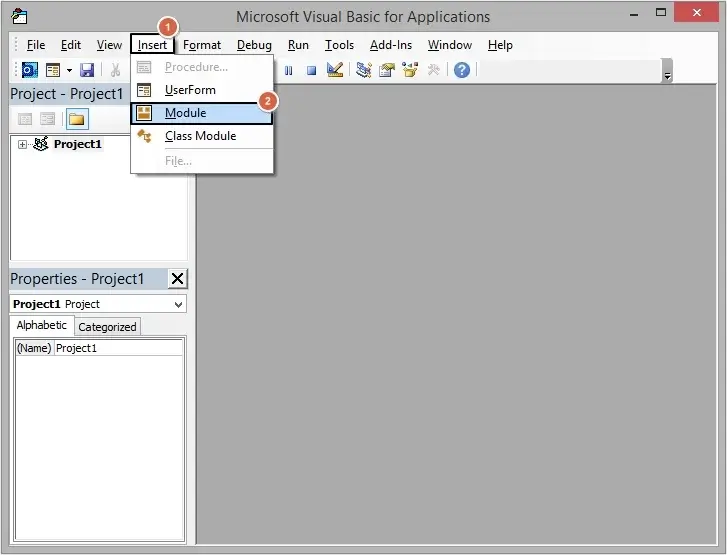Maximize the Visual Basic window
This screenshot has width=727, height=555.
(x=661, y=13)
